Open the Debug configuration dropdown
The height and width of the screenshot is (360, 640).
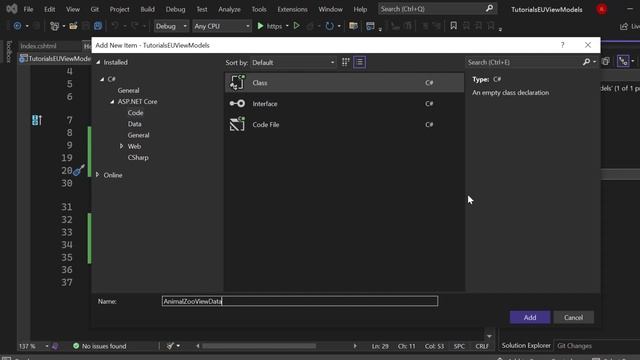(171, 26)
